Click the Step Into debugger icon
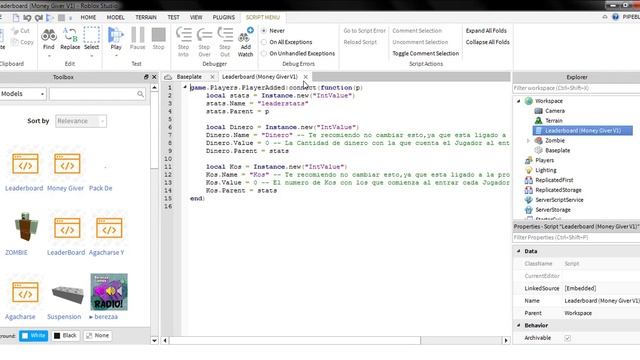 click(183, 42)
